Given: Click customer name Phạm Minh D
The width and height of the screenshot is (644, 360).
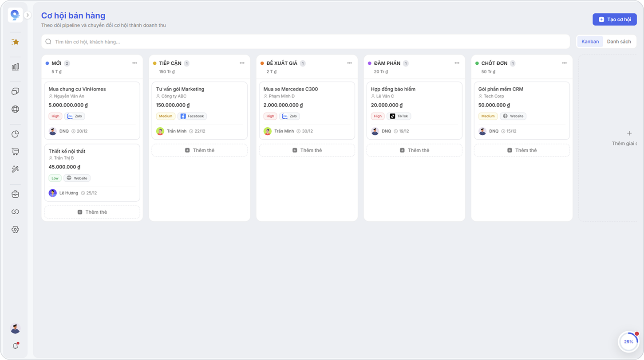Looking at the screenshot, I should pyautogui.click(x=282, y=96).
